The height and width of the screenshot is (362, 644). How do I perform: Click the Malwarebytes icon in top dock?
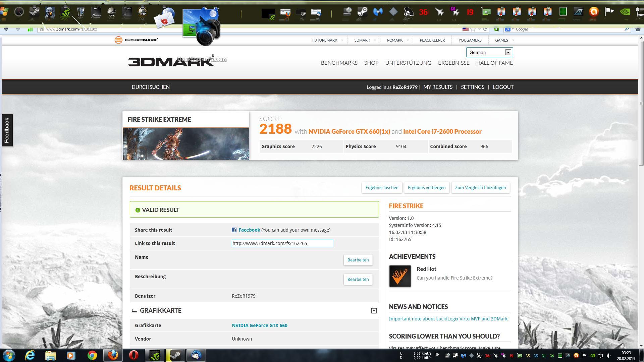tap(378, 12)
